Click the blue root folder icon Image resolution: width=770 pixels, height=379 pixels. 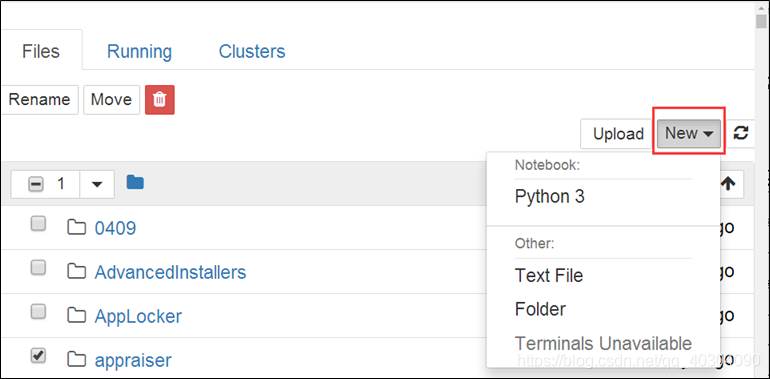click(x=135, y=183)
